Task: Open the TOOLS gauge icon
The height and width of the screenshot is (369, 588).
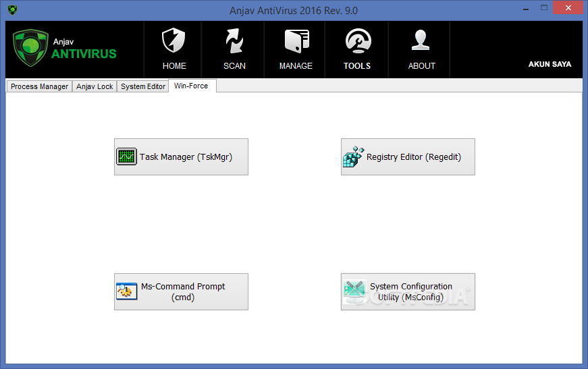Action: pos(358,40)
